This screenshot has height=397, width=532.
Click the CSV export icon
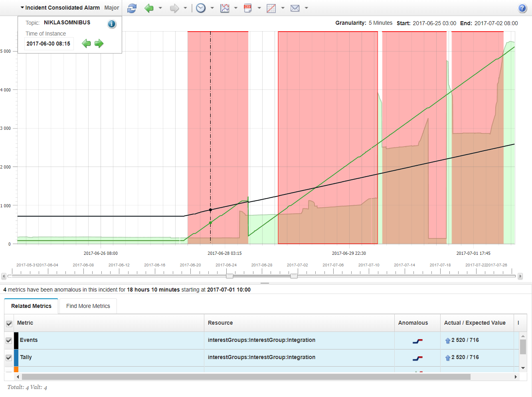248,8
